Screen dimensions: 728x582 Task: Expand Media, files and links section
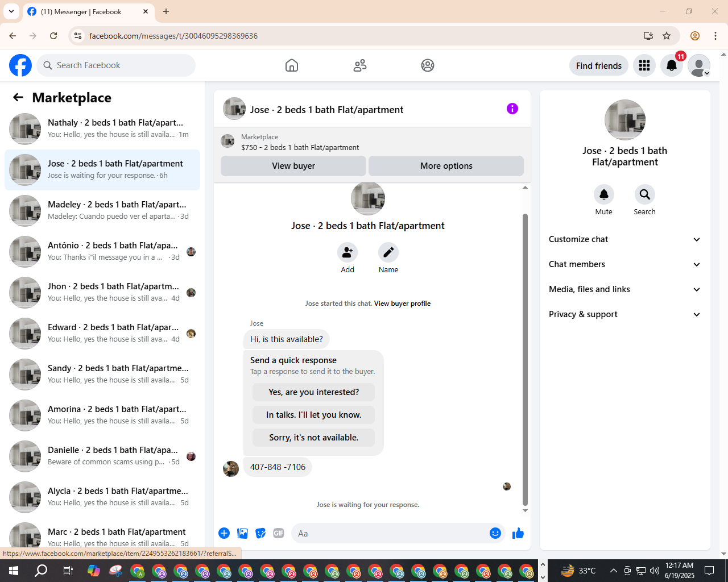click(625, 289)
